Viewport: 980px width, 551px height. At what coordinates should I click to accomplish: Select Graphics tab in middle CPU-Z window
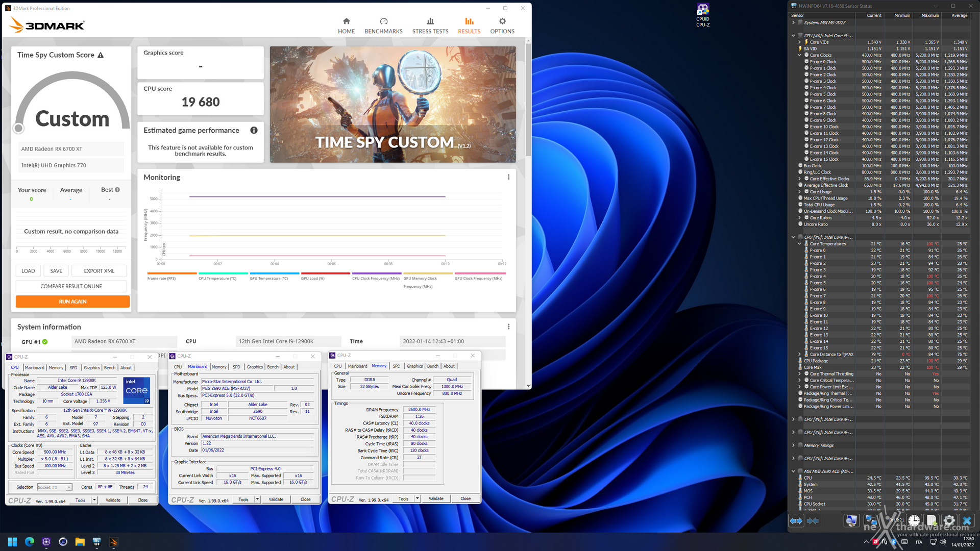(255, 367)
